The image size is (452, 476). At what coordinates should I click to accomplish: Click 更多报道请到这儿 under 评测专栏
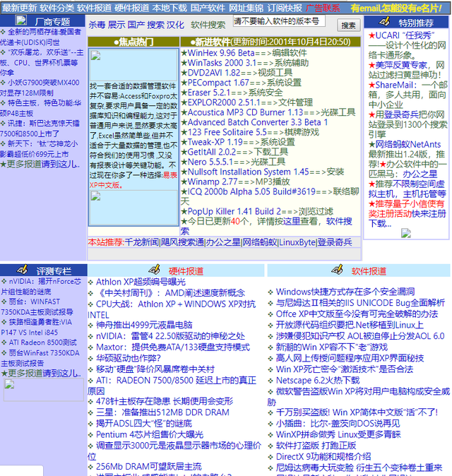[41, 373]
